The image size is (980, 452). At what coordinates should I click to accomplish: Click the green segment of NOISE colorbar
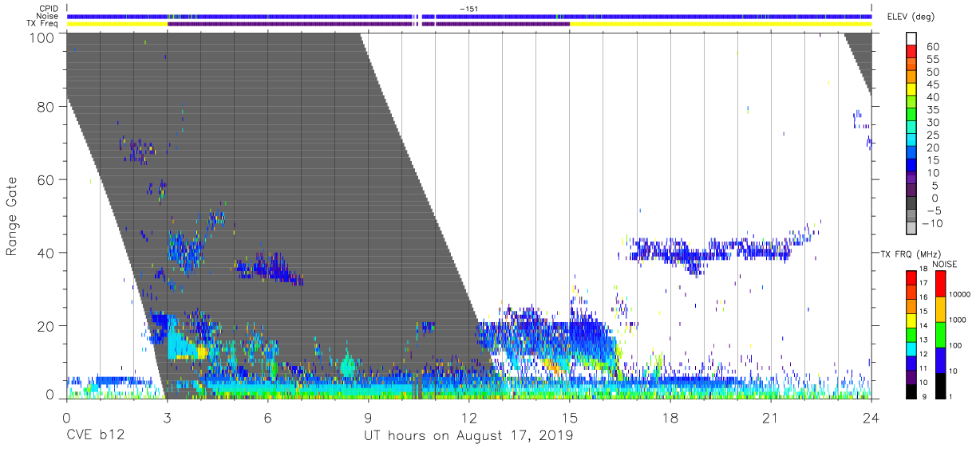[x=941, y=335]
